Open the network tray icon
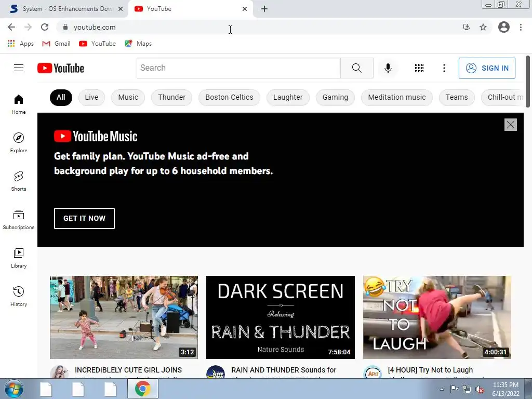 (467, 389)
